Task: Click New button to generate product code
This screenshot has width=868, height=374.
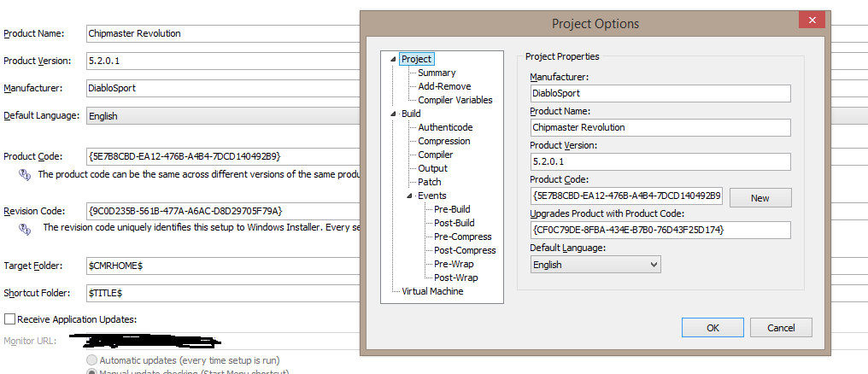Action: coord(760,198)
